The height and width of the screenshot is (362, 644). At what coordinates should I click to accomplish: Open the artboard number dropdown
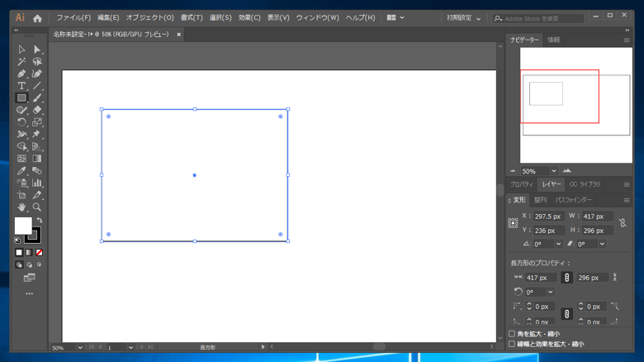pyautogui.click(x=130, y=348)
